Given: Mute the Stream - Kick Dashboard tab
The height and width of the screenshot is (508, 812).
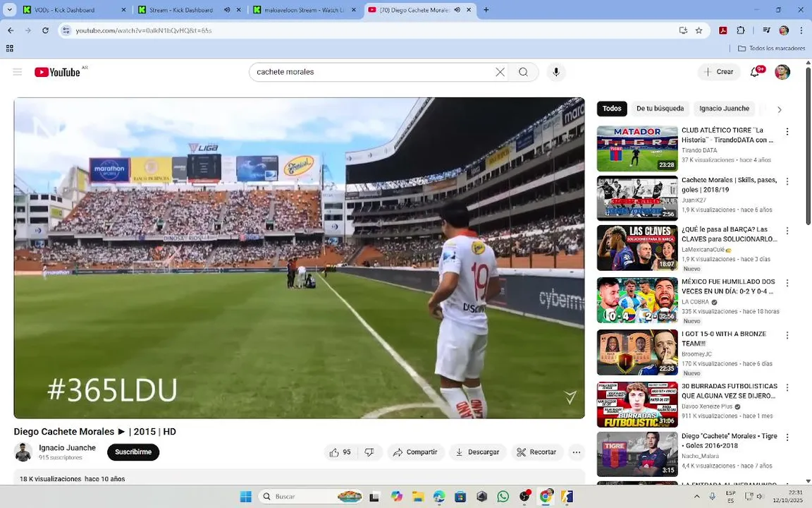Looking at the screenshot, I should [227, 10].
